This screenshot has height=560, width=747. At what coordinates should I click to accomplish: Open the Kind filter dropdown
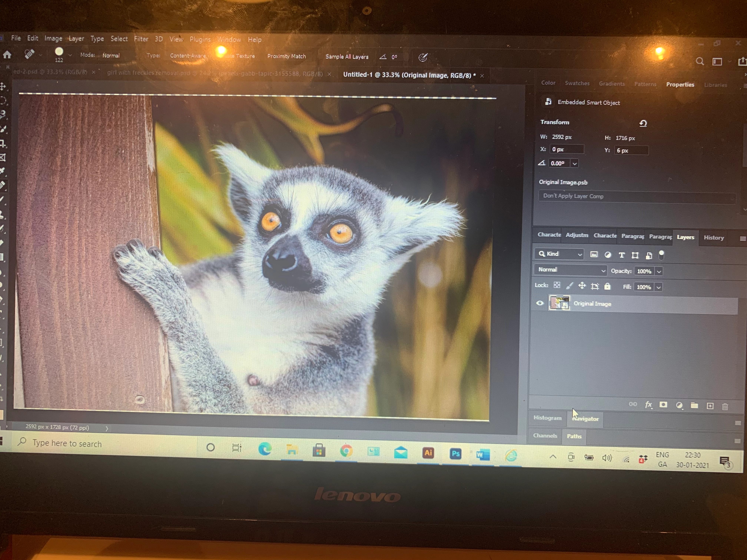pos(559,254)
